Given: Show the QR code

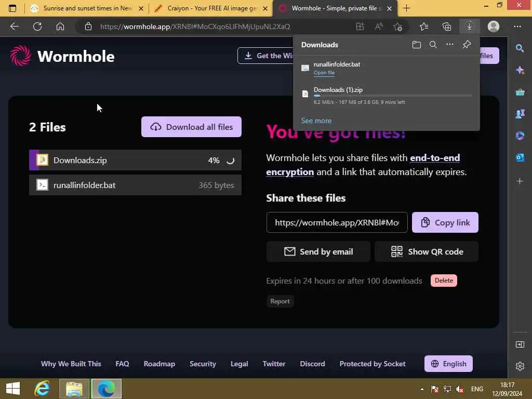Looking at the screenshot, I should pyautogui.click(x=427, y=251).
